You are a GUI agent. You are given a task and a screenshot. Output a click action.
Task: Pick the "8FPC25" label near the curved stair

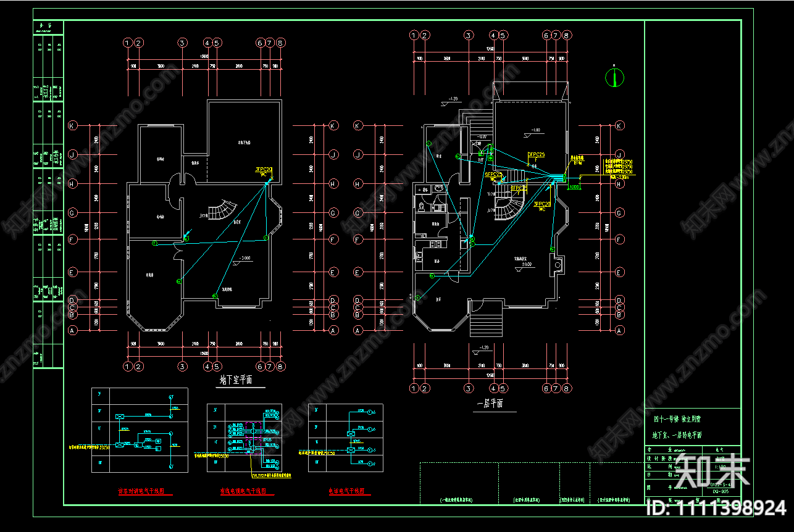(519, 188)
